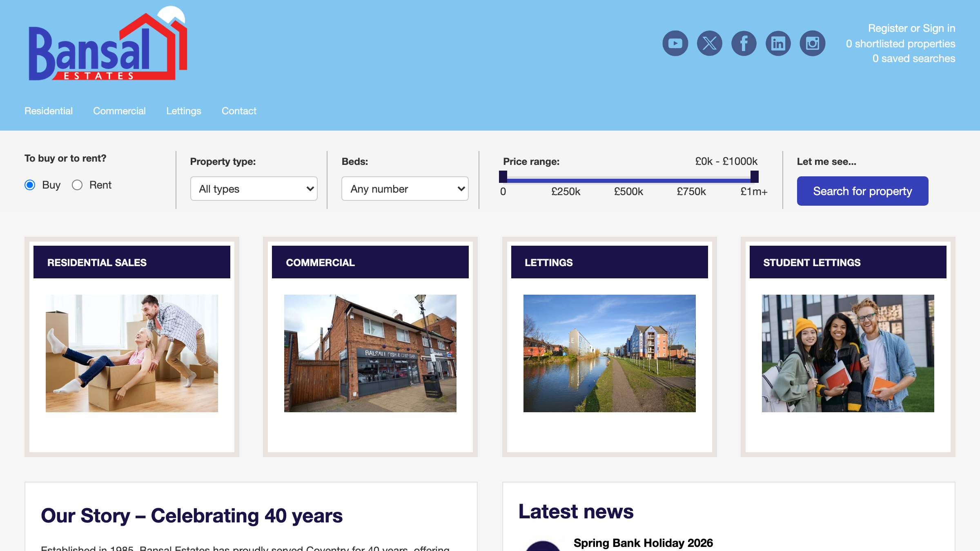Click the Our Story – Celebrating 40 years heading
Viewport: 980px width, 551px height.
[x=192, y=515]
